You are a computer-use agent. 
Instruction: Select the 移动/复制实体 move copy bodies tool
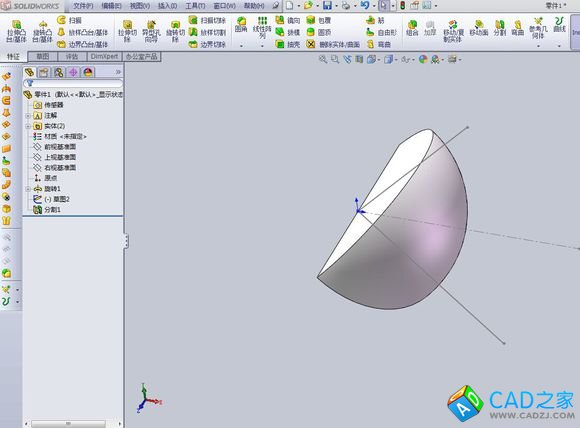[x=453, y=31]
